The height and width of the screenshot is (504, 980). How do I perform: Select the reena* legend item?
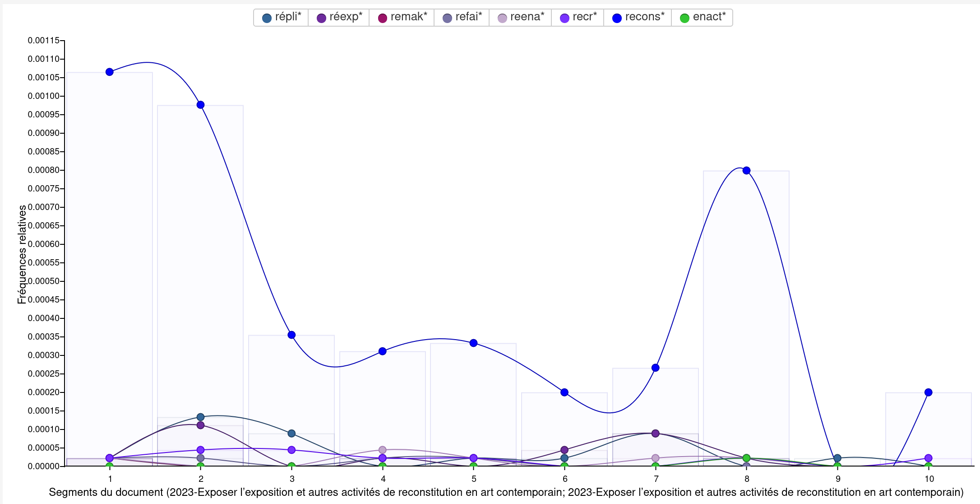click(x=521, y=18)
